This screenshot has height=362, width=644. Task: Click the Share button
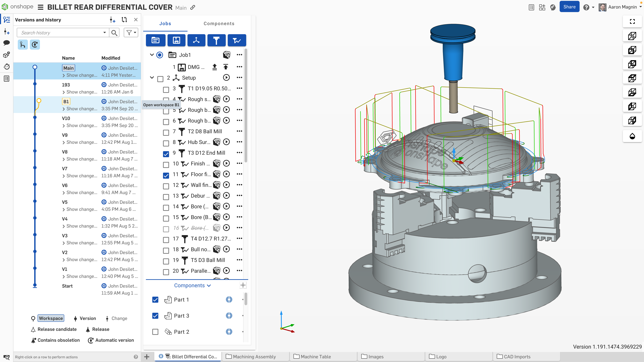point(570,7)
